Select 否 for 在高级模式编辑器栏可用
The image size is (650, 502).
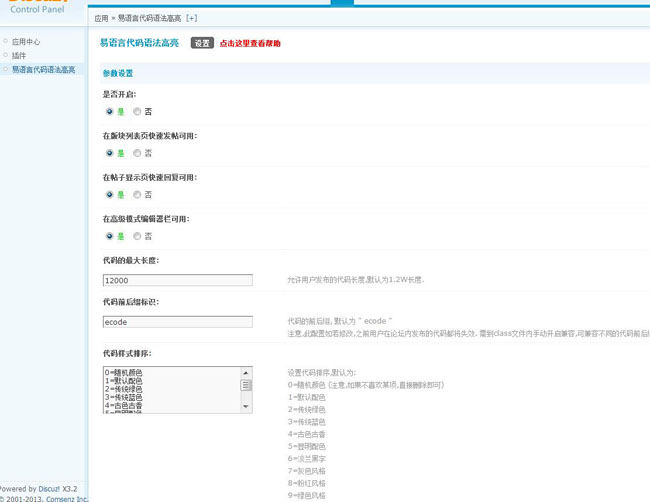pyautogui.click(x=137, y=236)
